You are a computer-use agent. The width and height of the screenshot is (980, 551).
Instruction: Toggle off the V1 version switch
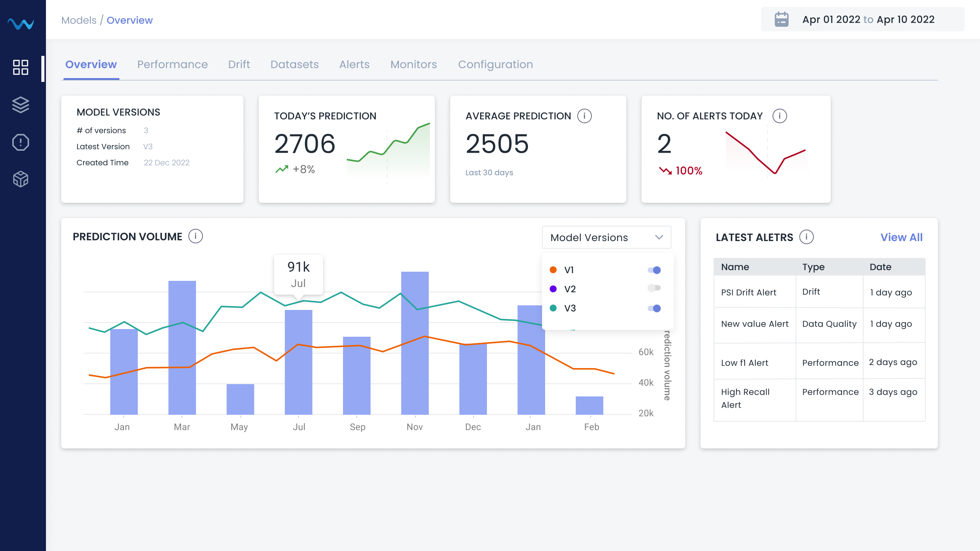pyautogui.click(x=654, y=270)
